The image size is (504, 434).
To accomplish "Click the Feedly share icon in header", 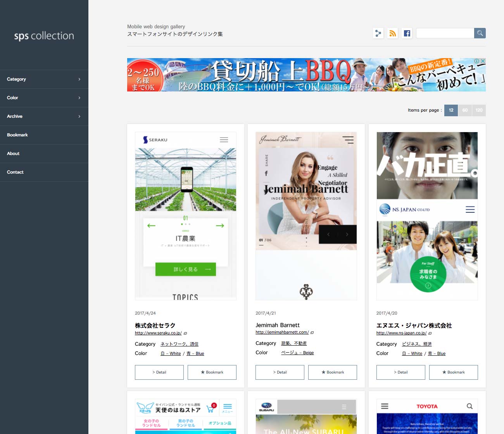I will tap(378, 33).
